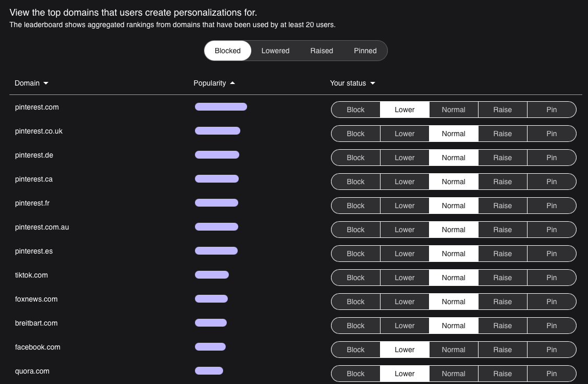Click the pinterest.es domain name
Screen dimensions: 588x384
[33, 251]
